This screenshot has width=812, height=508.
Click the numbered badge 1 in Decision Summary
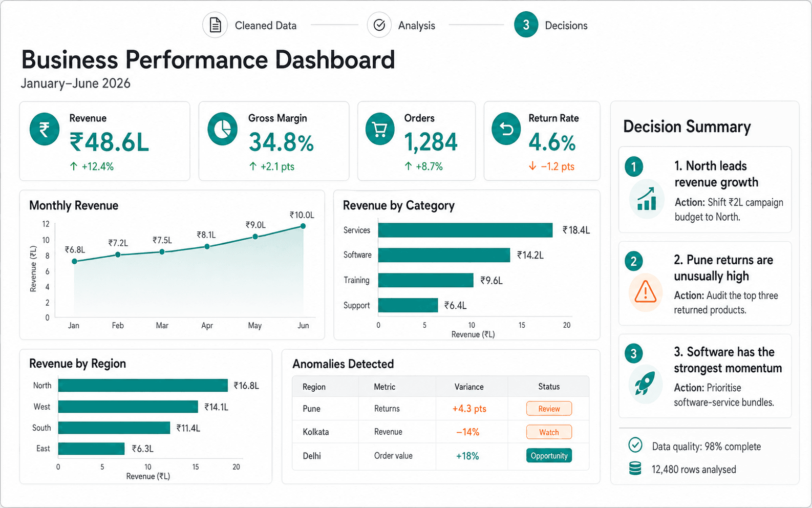(634, 167)
